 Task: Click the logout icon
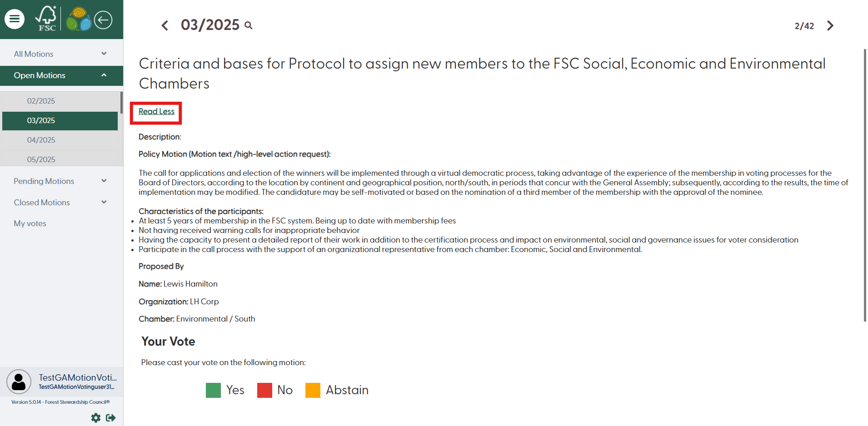coord(111,418)
